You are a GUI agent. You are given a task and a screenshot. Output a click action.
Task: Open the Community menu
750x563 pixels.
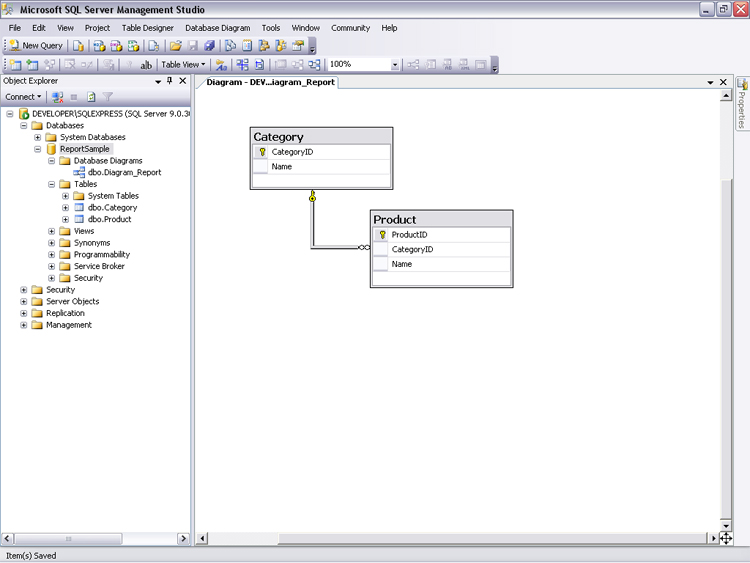point(351,28)
